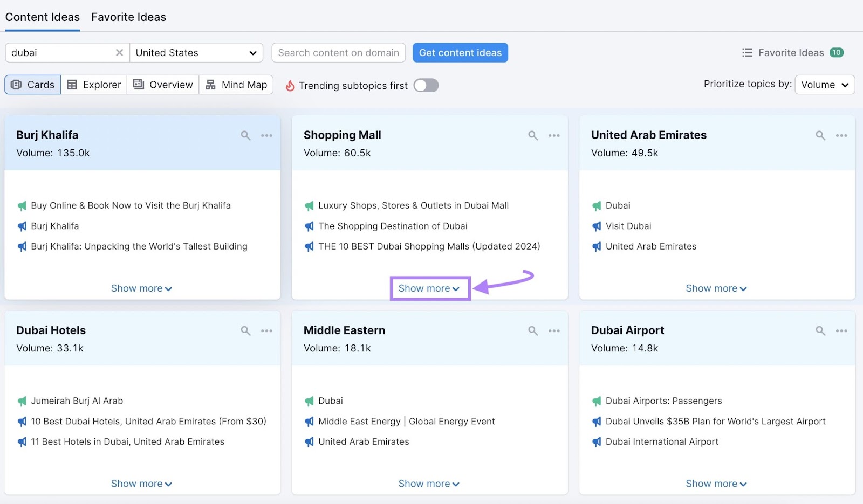863x504 pixels.
Task: Clear the dubai topic with the X icon
Action: (119, 53)
